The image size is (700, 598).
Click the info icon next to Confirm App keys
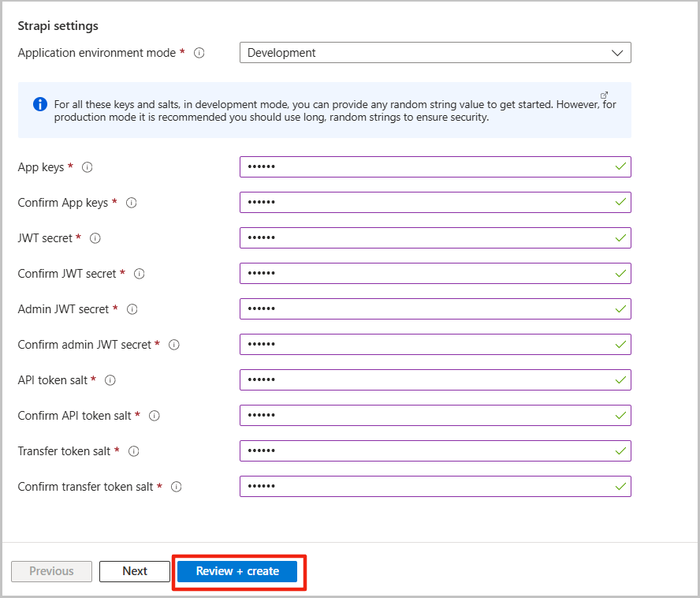[x=131, y=203]
